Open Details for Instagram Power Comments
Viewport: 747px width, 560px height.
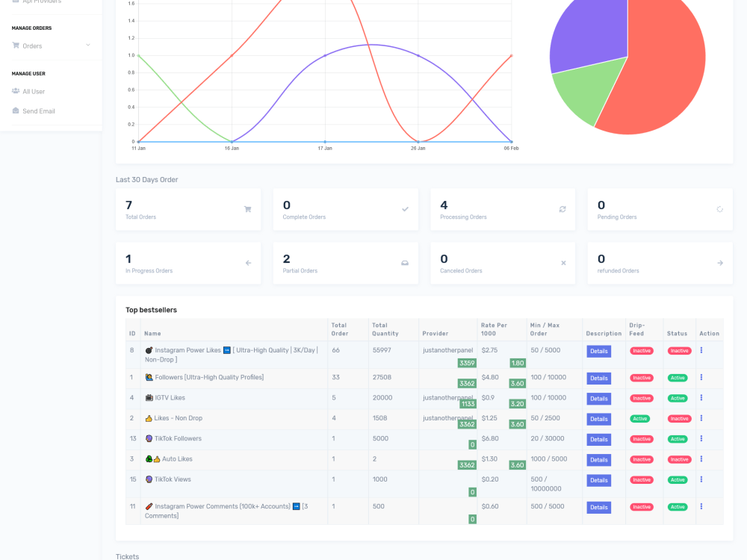(599, 508)
